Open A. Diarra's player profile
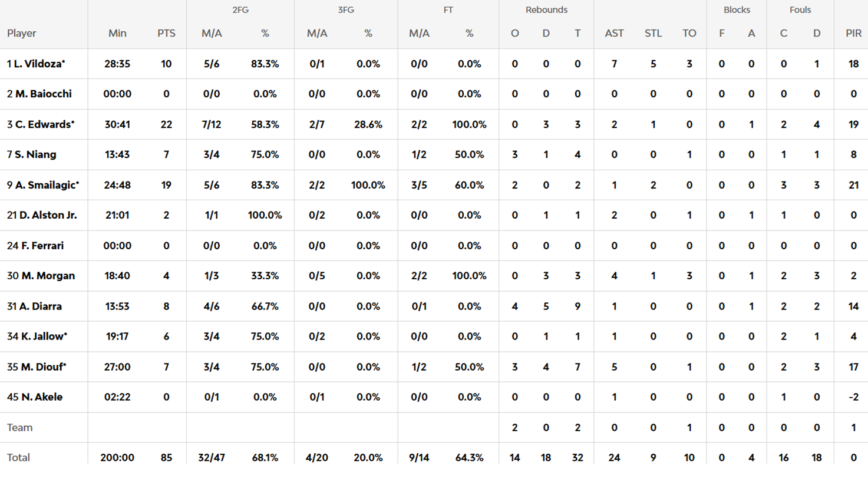The height and width of the screenshot is (485, 868). [x=40, y=306]
